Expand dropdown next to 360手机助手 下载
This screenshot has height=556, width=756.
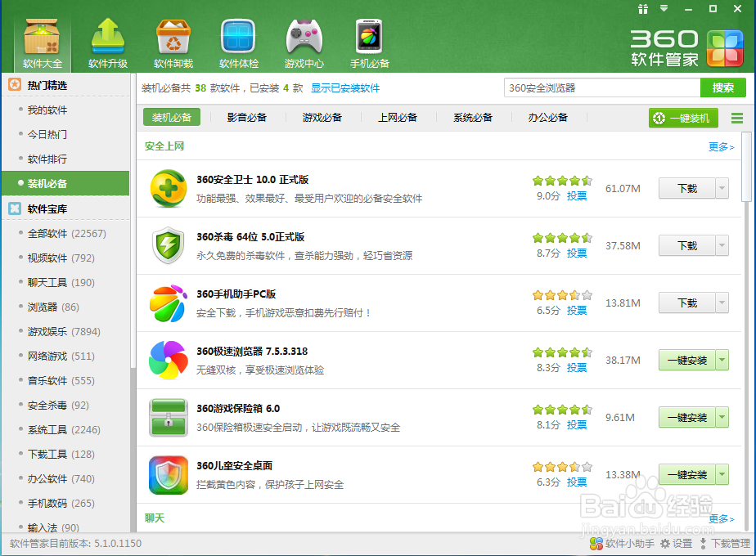click(x=722, y=303)
